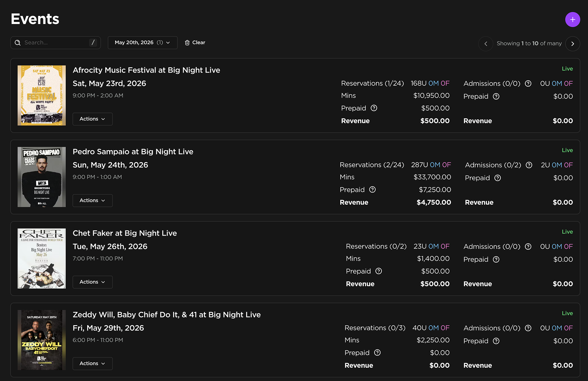Click 287U reservation count
The height and width of the screenshot is (381, 588).
coord(419,165)
